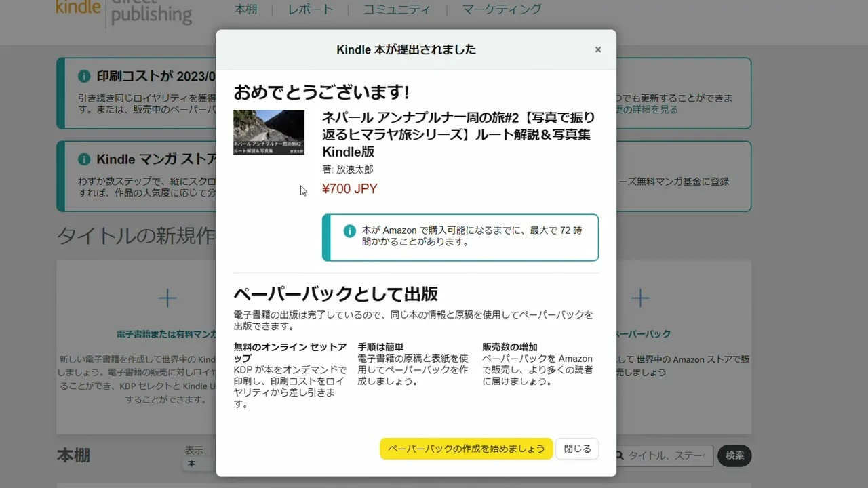868x488 pixels.
Task: Click the おめでとうございます! heading
Action: [x=321, y=92]
